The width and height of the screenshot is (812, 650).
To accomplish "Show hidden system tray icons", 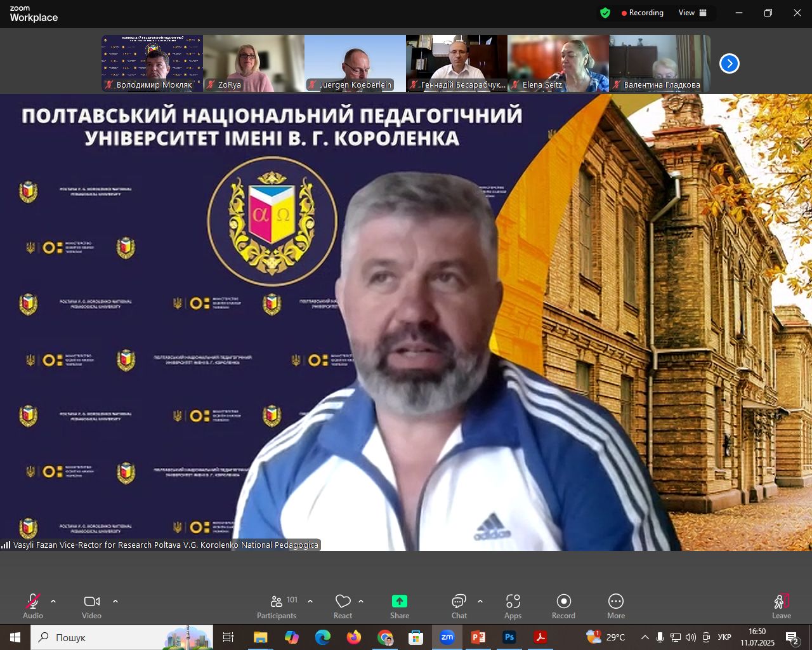I will pyautogui.click(x=645, y=637).
